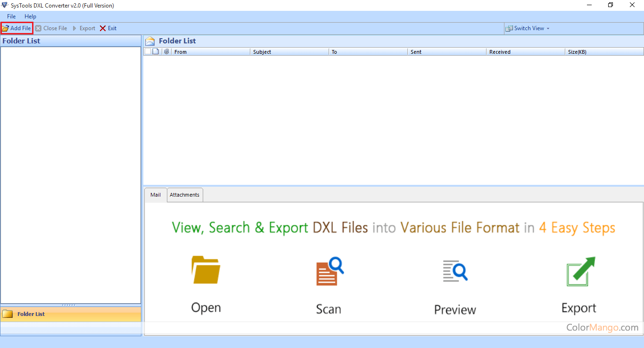This screenshot has height=348, width=644.
Task: Sort by the From column header
Action: [x=210, y=52]
